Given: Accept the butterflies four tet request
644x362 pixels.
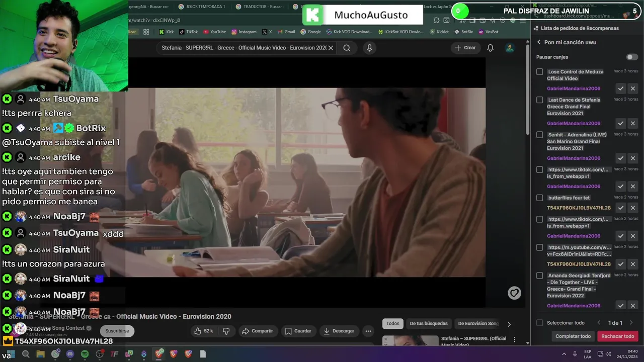Looking at the screenshot, I should pyautogui.click(x=621, y=208).
